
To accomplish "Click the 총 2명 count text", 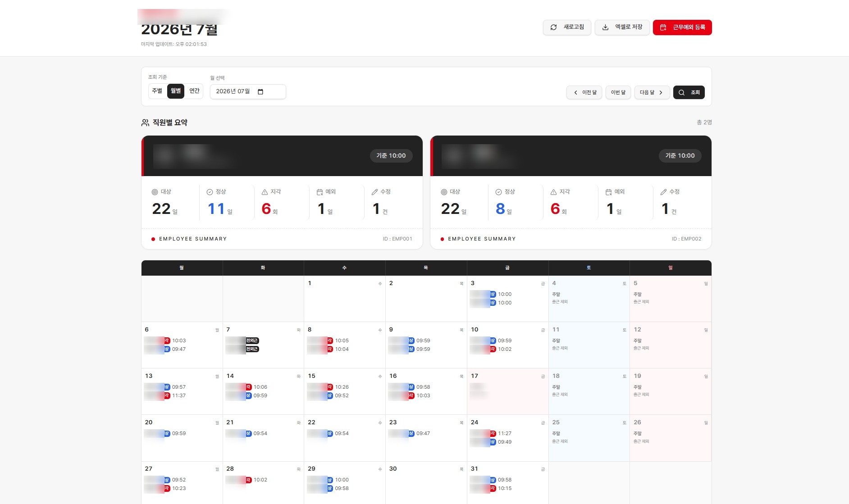I will (704, 123).
